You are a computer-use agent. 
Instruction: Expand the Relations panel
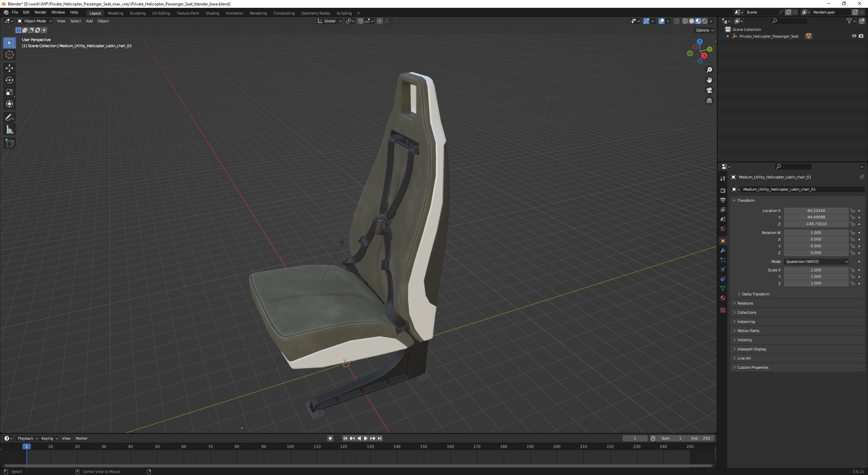click(745, 303)
